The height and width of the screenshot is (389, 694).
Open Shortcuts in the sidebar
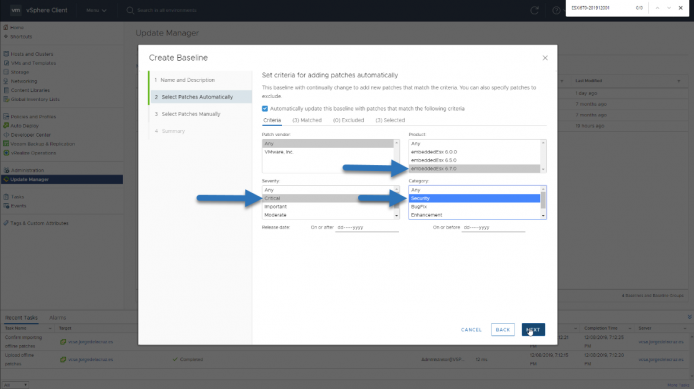[21, 37]
